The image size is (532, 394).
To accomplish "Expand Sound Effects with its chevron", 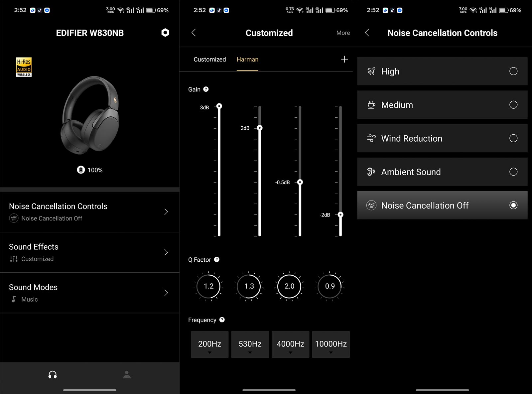I will (x=166, y=252).
